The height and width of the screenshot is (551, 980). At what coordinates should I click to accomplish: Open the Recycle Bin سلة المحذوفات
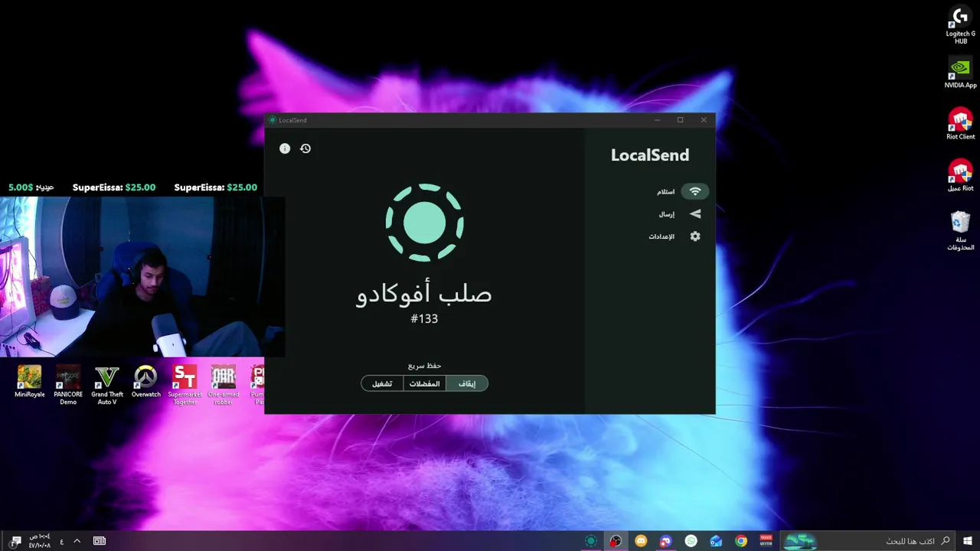click(x=960, y=231)
